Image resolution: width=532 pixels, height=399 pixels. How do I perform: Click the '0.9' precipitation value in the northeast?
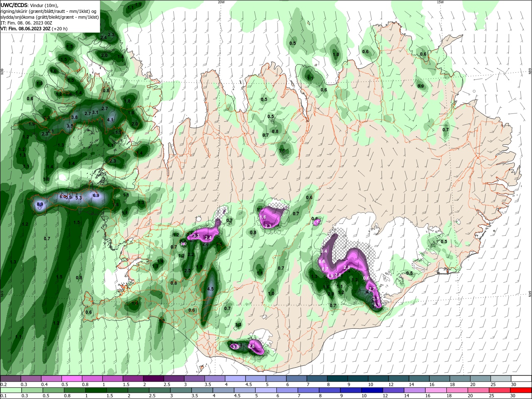[421, 86]
